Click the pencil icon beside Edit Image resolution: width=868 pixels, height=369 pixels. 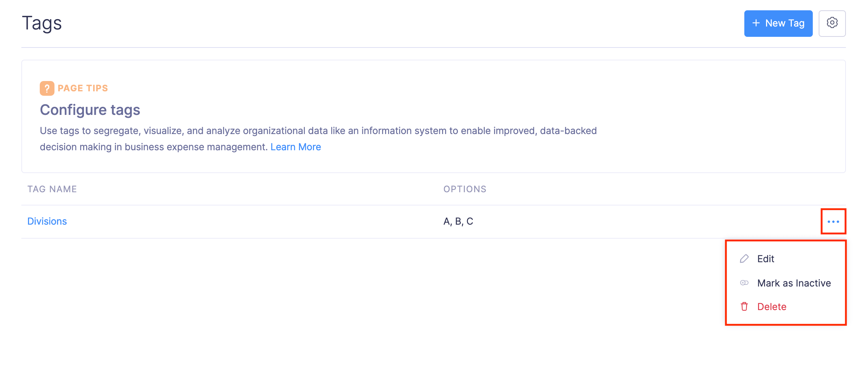744,259
